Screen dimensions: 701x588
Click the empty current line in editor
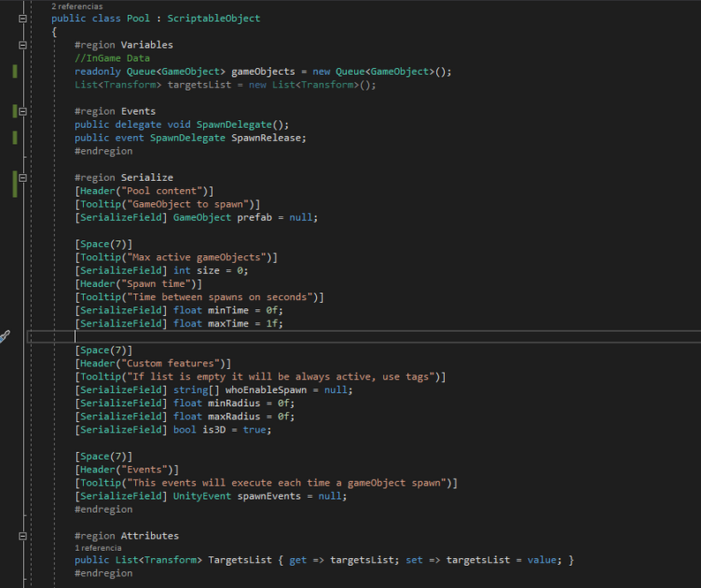pyautogui.click(x=364, y=336)
